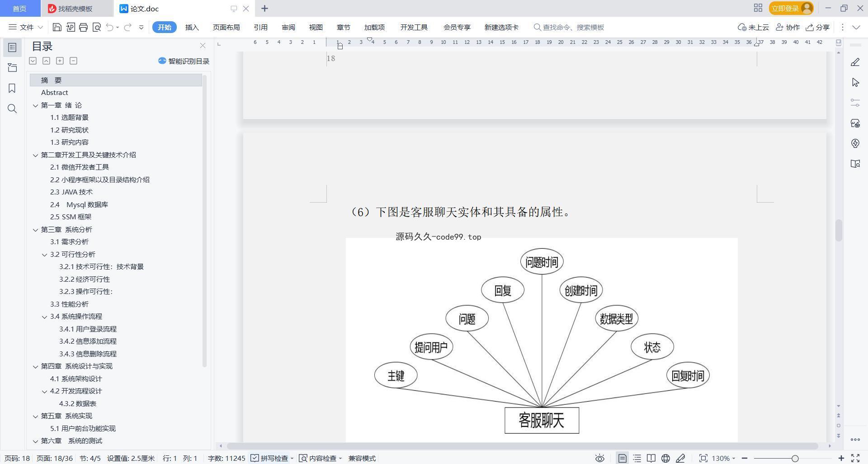Open the 文件 menu
The height and width of the screenshot is (464, 868).
[x=26, y=27]
